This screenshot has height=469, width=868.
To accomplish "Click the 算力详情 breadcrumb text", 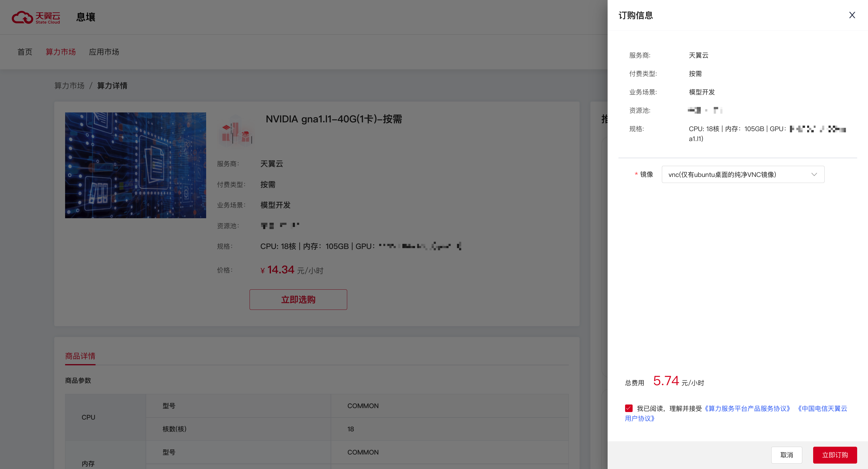I will click(x=112, y=86).
